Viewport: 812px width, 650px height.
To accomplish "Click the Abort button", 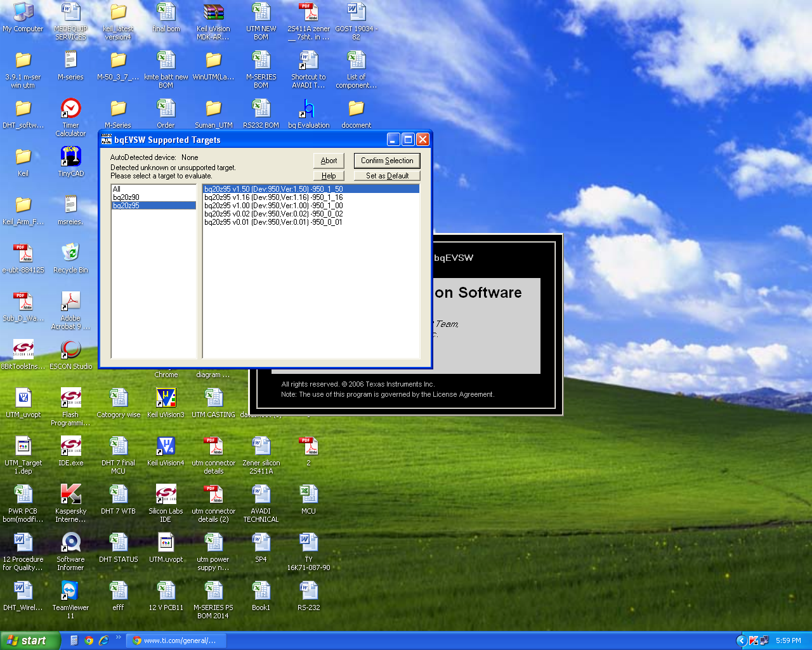I will click(x=329, y=161).
